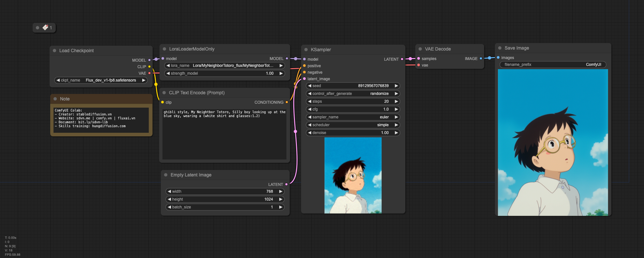This screenshot has width=644, height=258.
Task: Open control_after_generate randomize dropdown
Action: (353, 94)
